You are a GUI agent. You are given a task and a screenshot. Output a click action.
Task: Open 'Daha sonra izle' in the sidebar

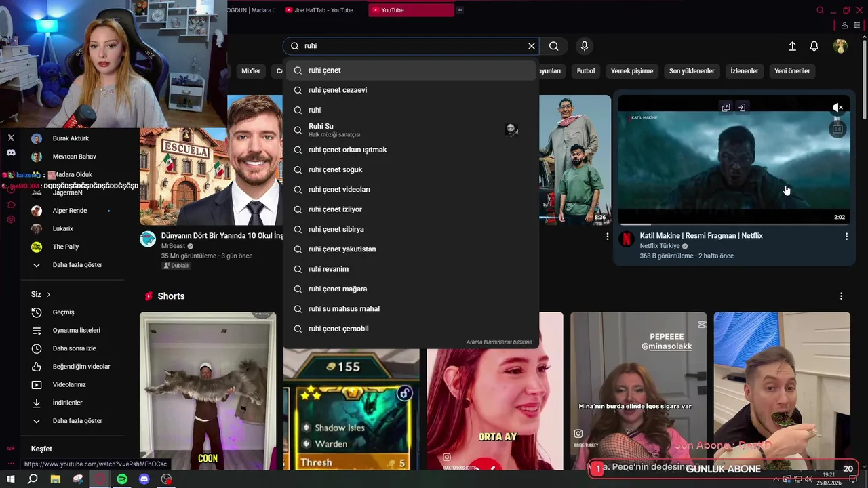pos(72,348)
